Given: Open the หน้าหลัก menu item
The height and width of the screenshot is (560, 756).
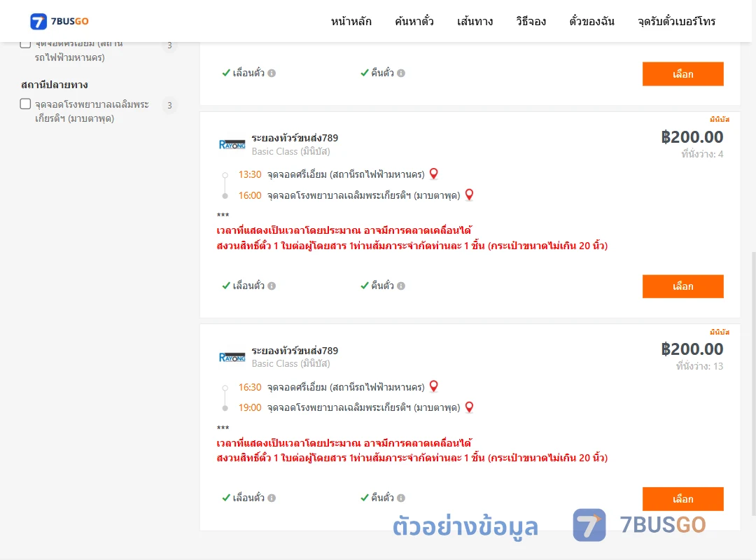Looking at the screenshot, I should tap(351, 21).
